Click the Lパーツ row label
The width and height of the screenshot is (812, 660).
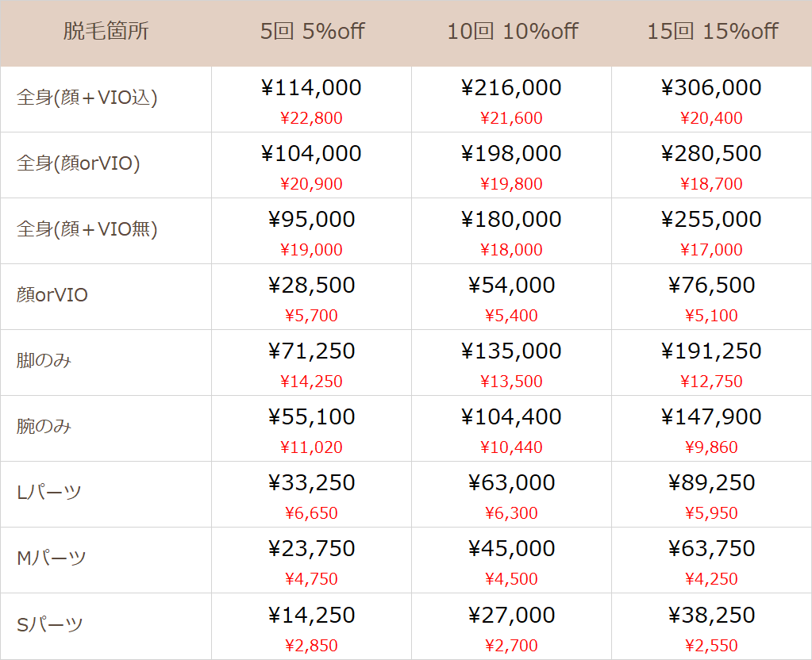(x=48, y=493)
